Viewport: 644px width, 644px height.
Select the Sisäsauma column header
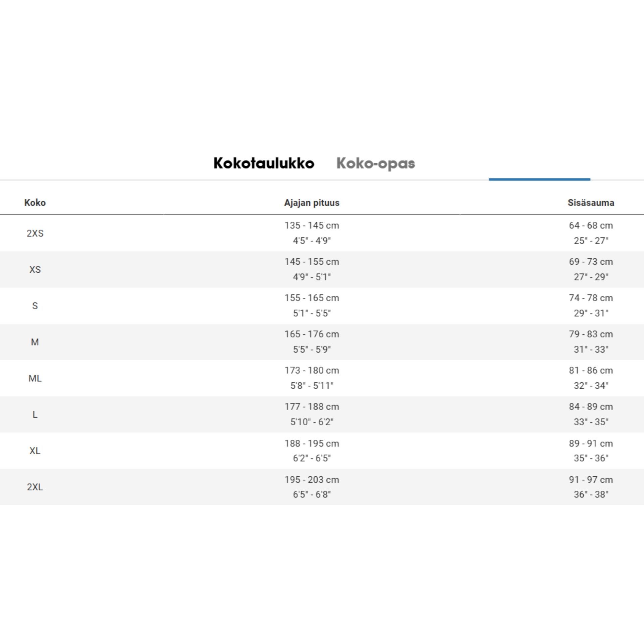(x=591, y=203)
